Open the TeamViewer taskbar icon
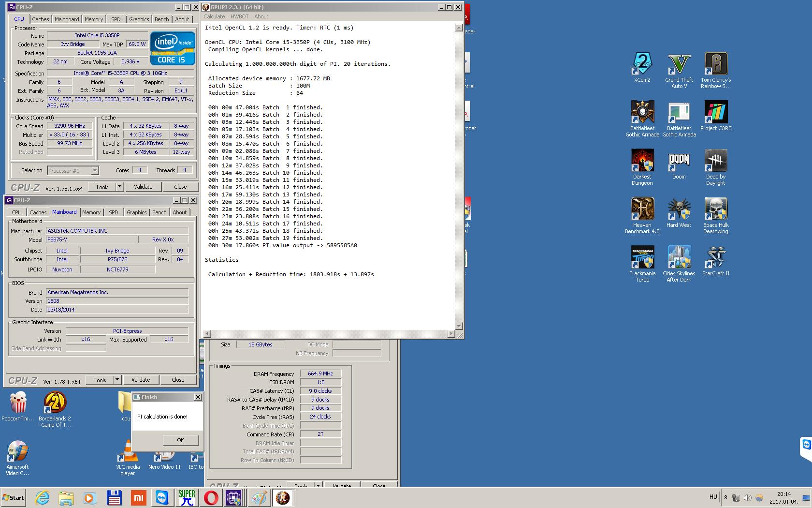 pos(162,498)
